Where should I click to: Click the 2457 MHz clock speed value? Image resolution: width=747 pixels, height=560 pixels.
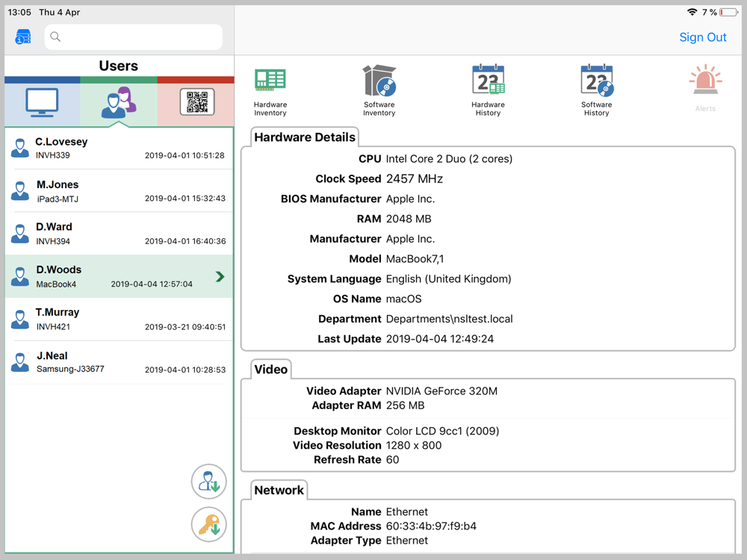(415, 179)
